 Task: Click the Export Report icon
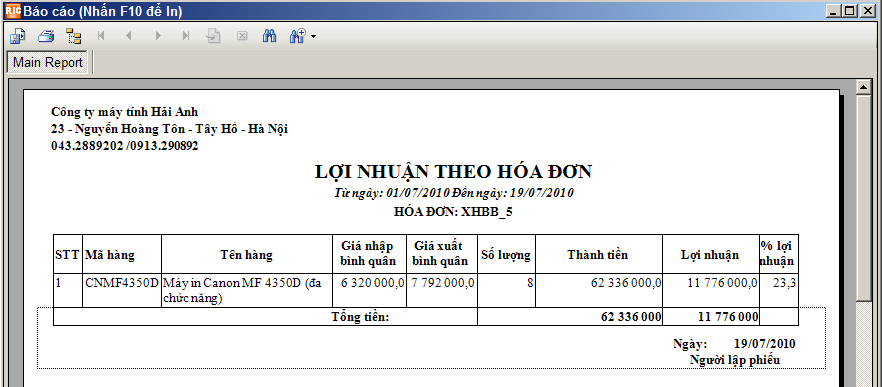point(17,36)
